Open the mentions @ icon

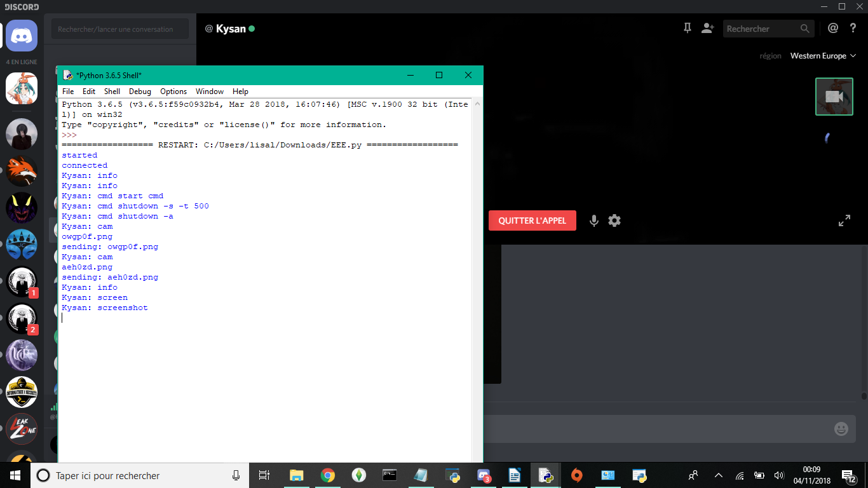pyautogui.click(x=833, y=28)
